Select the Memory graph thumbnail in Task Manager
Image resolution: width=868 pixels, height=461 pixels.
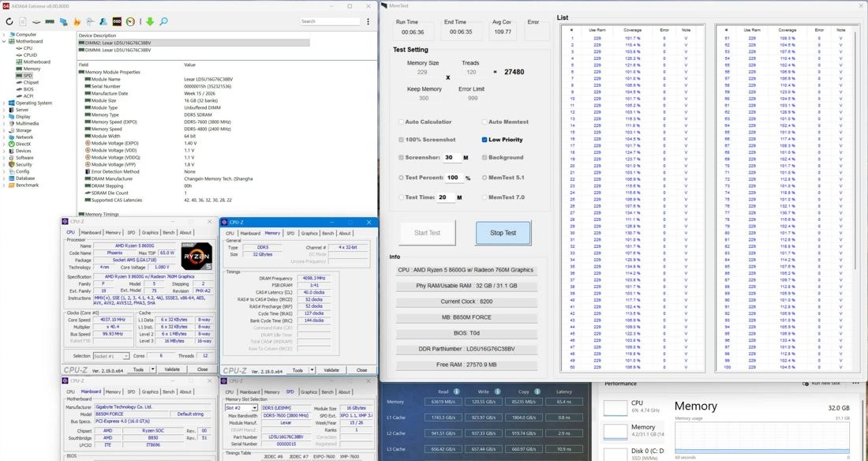coord(615,431)
